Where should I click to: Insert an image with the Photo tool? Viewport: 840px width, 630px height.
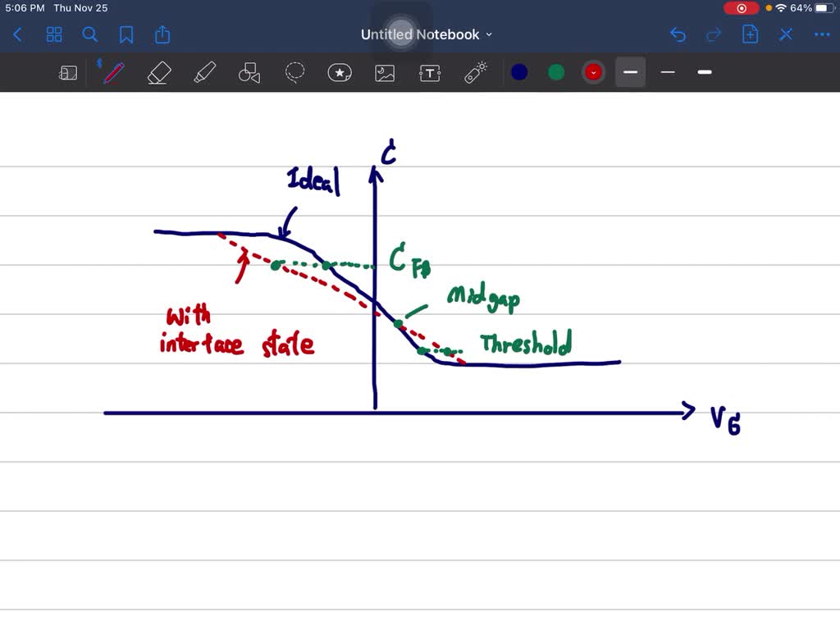385,72
